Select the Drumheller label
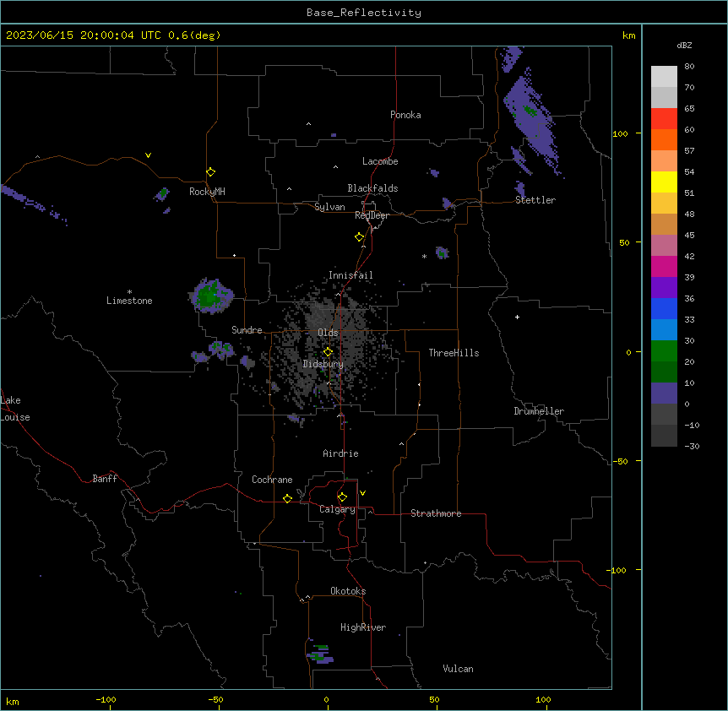 point(539,411)
